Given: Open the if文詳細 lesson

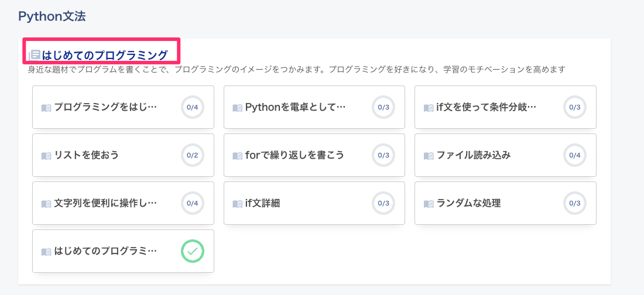Looking at the screenshot, I should coord(314,203).
